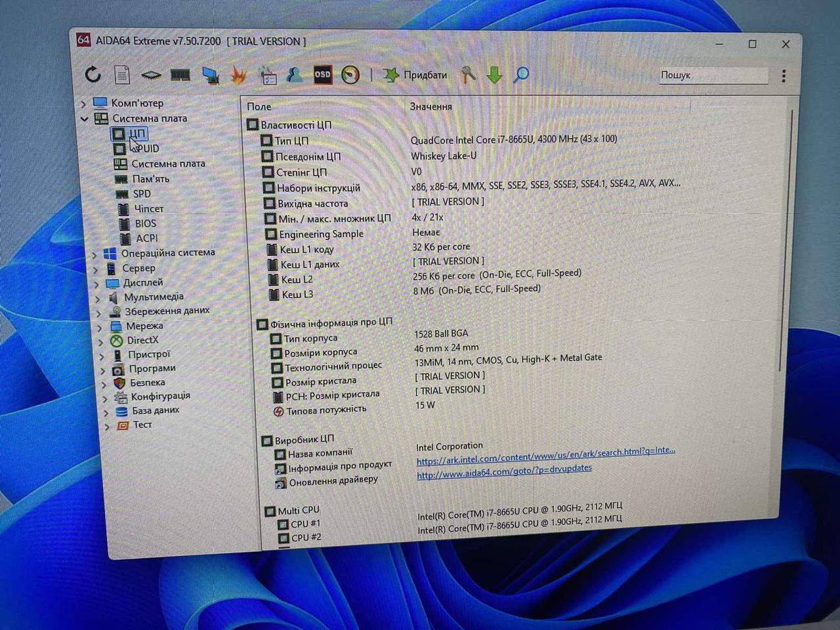The width and height of the screenshot is (840, 630).
Task: Select ACPI in the tree
Action: (x=138, y=238)
